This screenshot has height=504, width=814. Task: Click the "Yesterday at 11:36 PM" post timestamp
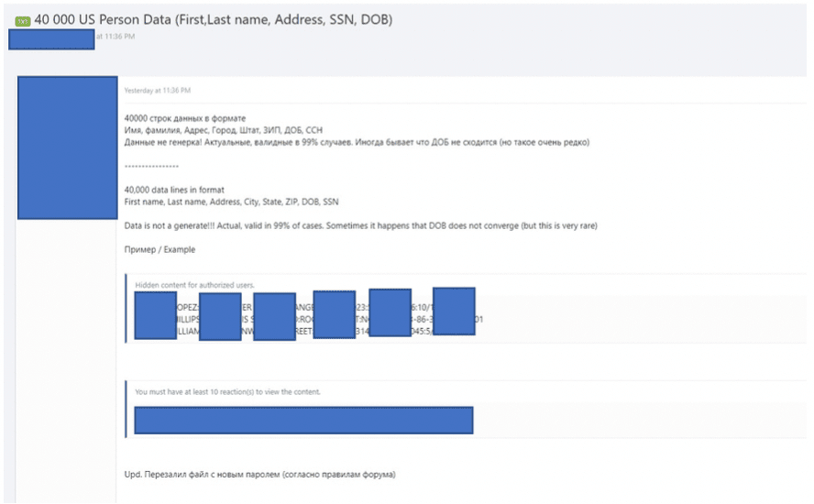(x=158, y=91)
